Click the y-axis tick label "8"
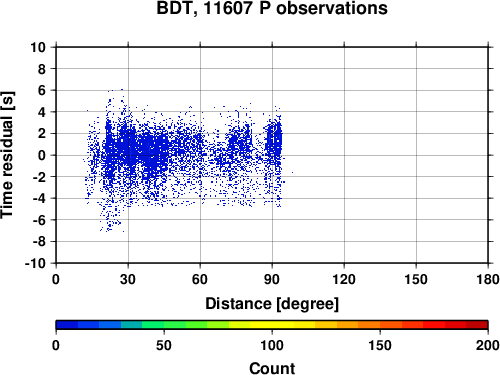 [x=42, y=69]
